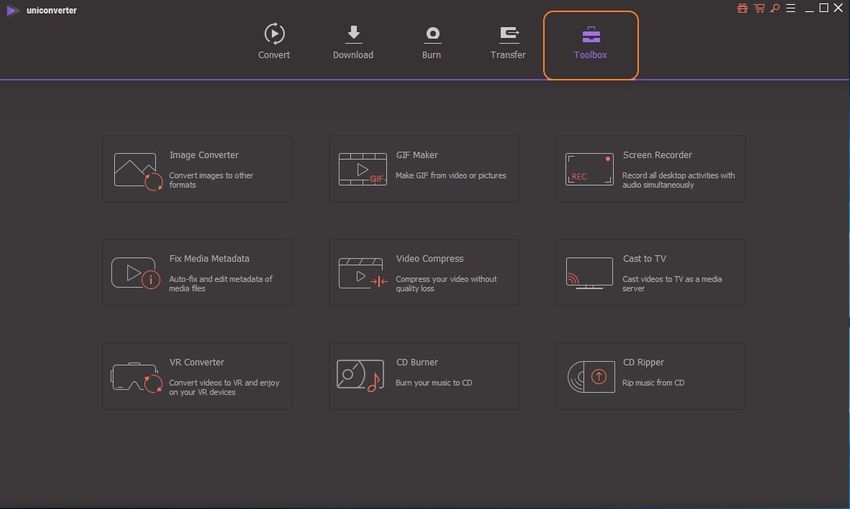Click the Cast to TV icon

coord(589,273)
